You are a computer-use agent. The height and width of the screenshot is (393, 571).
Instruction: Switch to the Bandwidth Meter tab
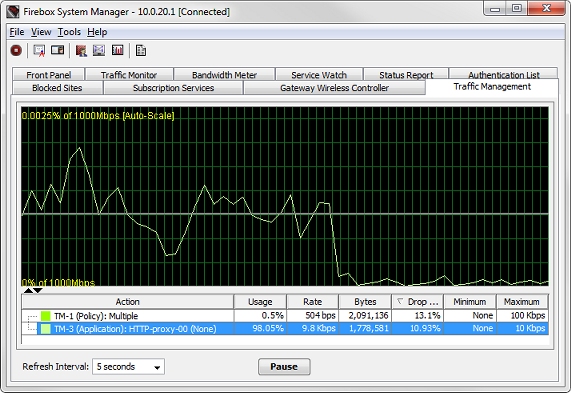224,74
